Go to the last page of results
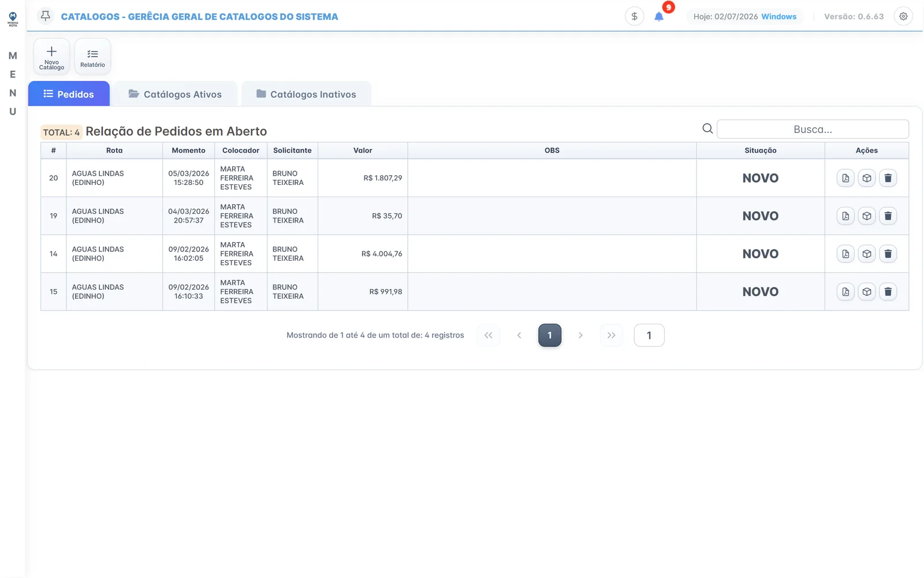The image size is (924, 578). [611, 335]
